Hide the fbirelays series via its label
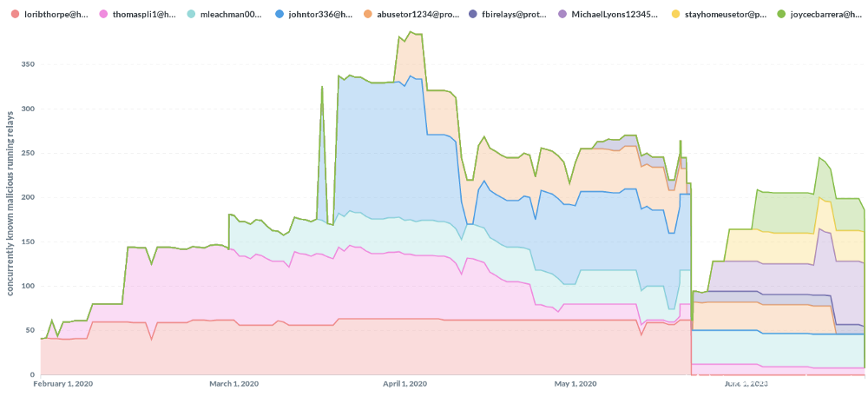 pyautogui.click(x=516, y=15)
